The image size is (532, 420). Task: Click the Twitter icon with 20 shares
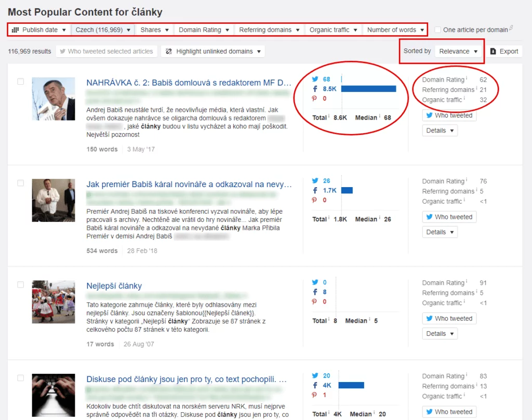click(x=315, y=375)
